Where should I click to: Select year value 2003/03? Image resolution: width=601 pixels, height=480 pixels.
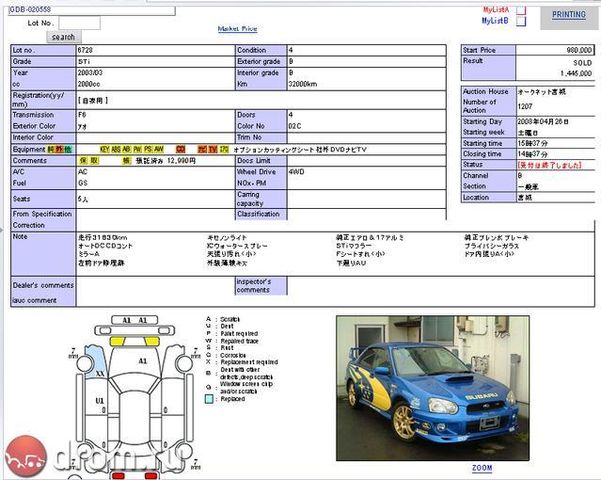(x=90, y=73)
